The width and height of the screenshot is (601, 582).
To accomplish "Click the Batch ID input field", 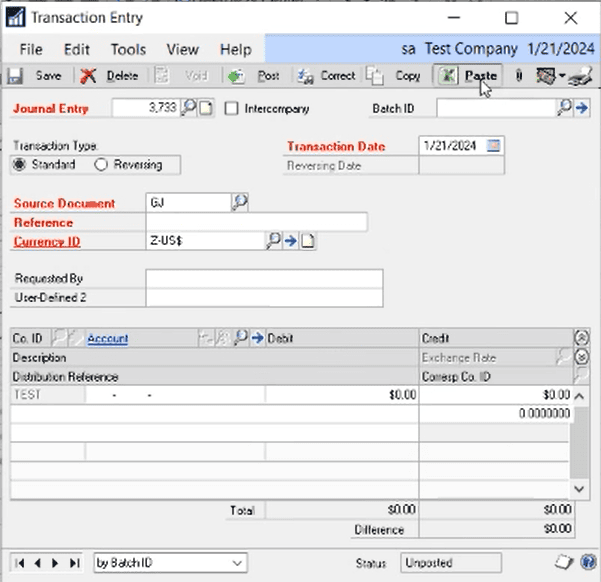I will (496, 109).
